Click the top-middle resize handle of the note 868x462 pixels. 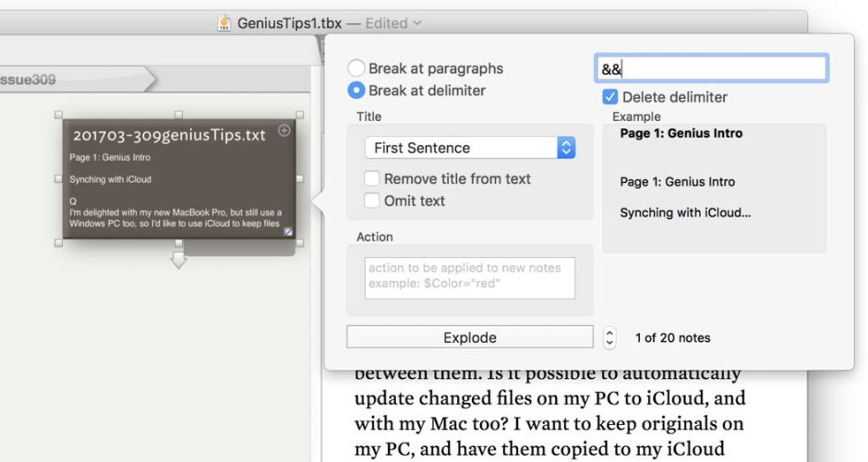pyautogui.click(x=179, y=116)
